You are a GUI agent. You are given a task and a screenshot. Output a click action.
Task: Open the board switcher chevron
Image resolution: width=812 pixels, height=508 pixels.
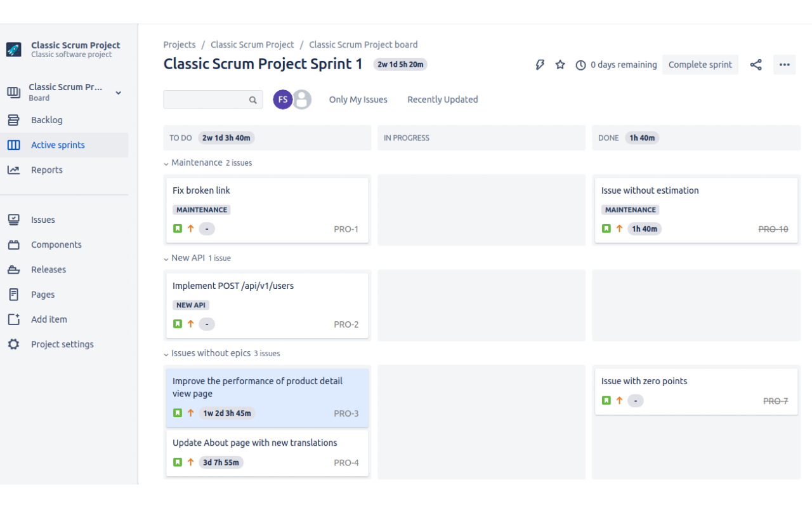pyautogui.click(x=118, y=92)
